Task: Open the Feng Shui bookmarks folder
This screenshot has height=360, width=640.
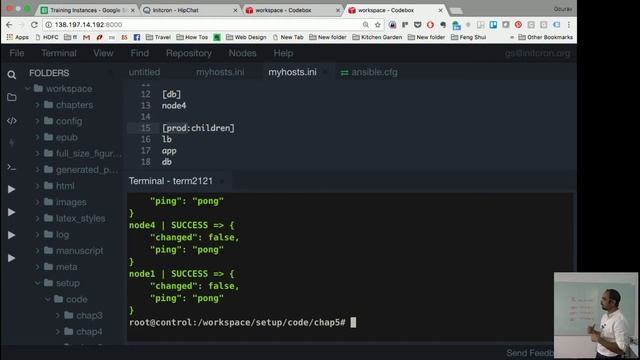Action: [469, 37]
